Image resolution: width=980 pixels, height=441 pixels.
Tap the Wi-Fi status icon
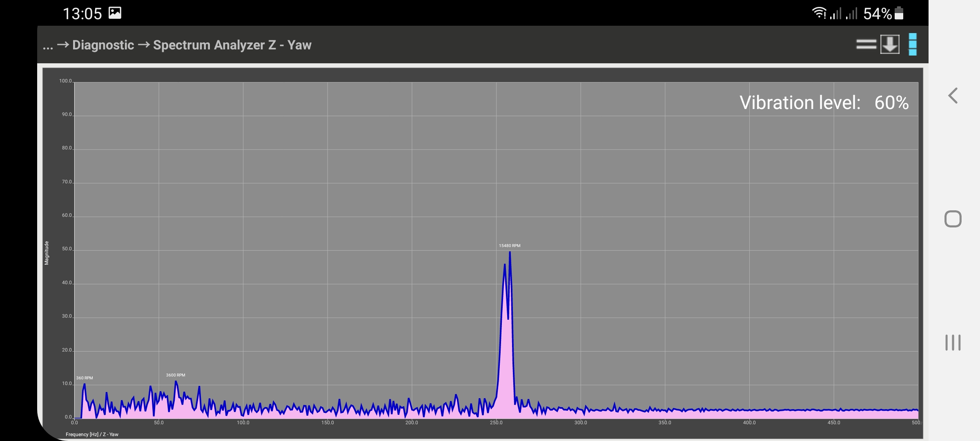coord(819,13)
